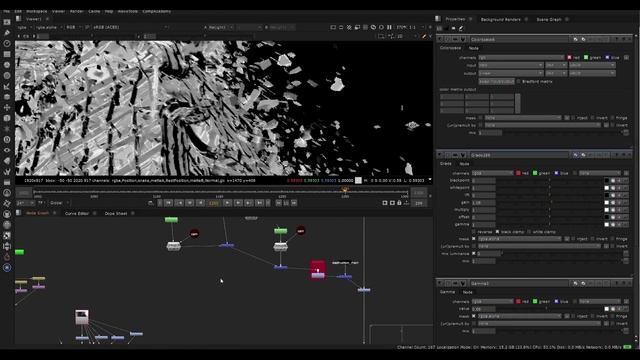
Task: Open the Draw nodes toolbar menu
Action: pyautogui.click(x=7, y=33)
